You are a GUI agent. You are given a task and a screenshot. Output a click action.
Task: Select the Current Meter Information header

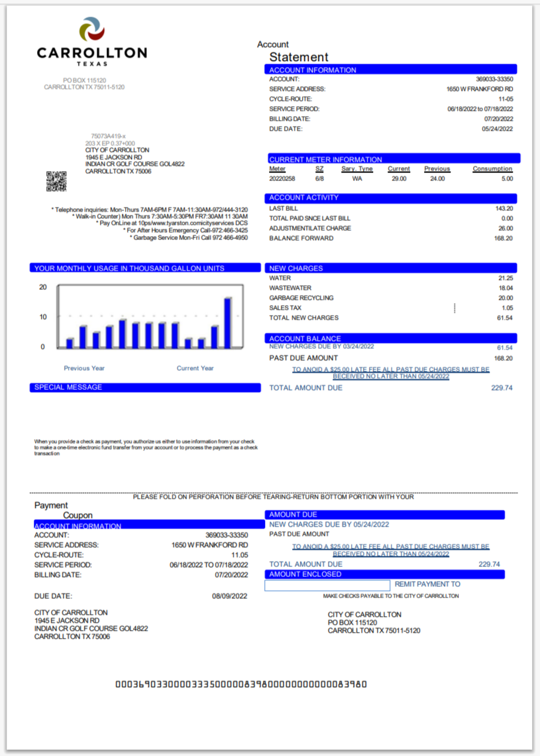coord(392,159)
